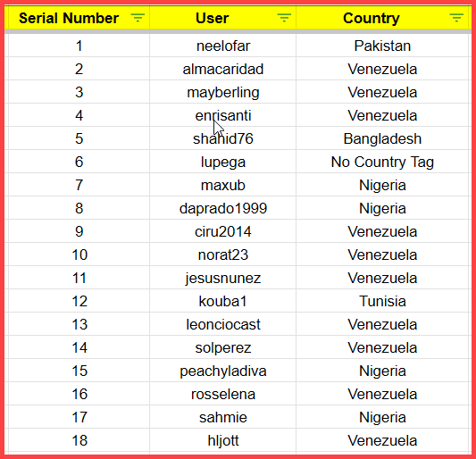
Task: Select the Tunisia country cell
Action: [383, 301]
